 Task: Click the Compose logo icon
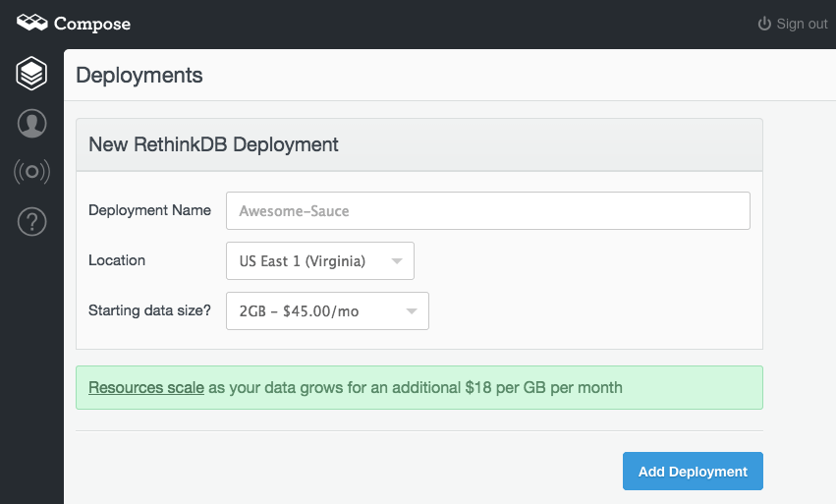pyautogui.click(x=31, y=23)
